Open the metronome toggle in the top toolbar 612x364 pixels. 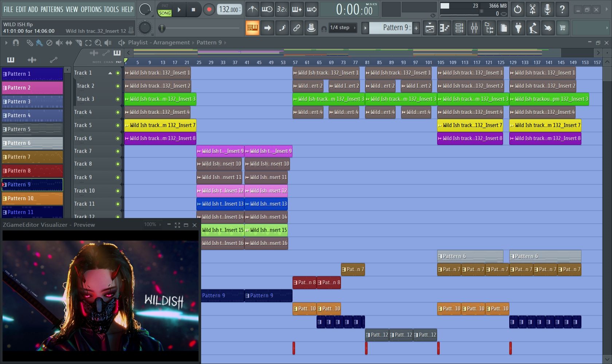click(252, 9)
